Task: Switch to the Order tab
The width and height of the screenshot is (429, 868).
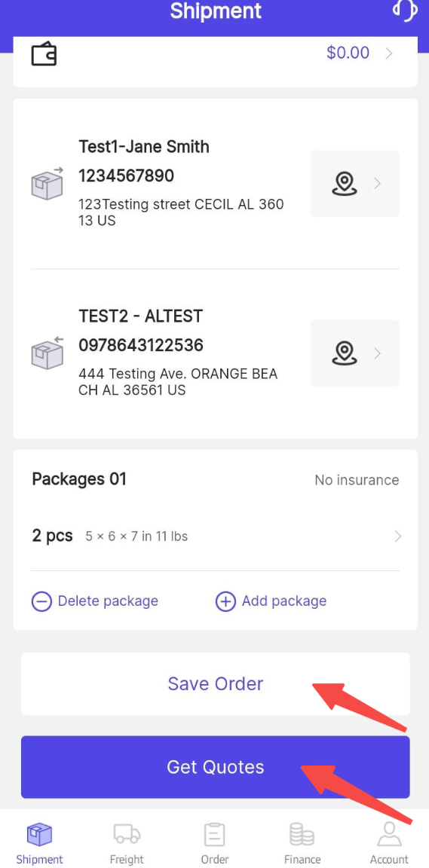Action: tap(214, 844)
